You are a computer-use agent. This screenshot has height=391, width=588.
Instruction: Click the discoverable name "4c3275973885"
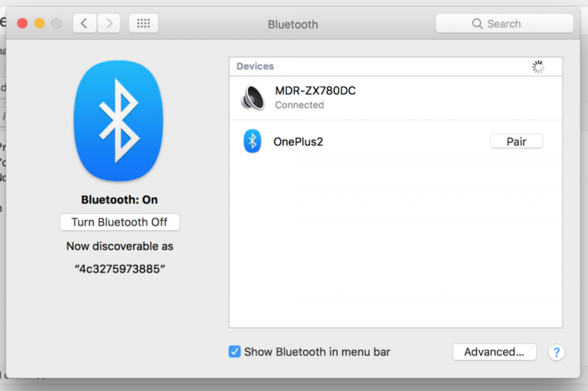(x=119, y=269)
